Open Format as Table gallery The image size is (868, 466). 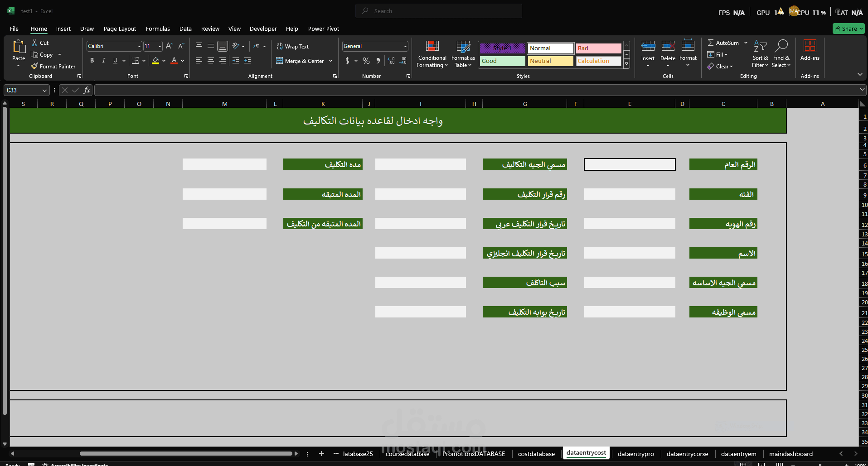(x=463, y=47)
